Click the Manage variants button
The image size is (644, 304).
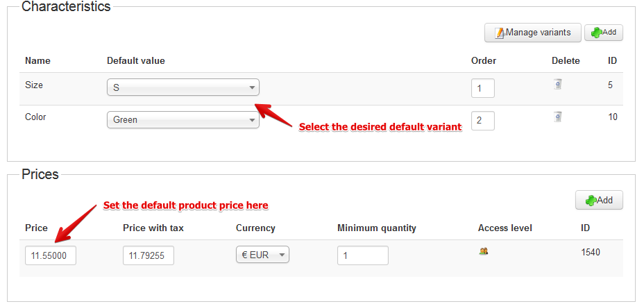(533, 33)
